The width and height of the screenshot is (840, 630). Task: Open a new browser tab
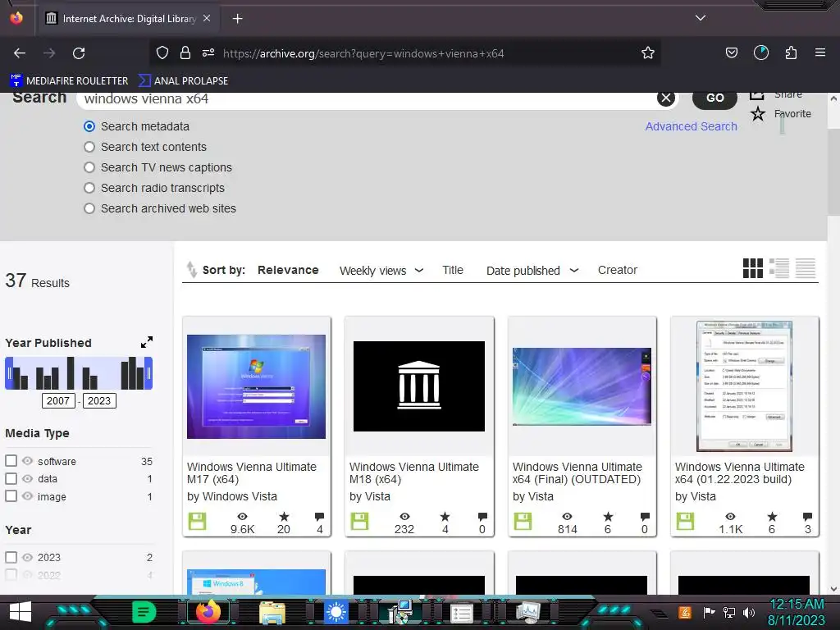(237, 19)
